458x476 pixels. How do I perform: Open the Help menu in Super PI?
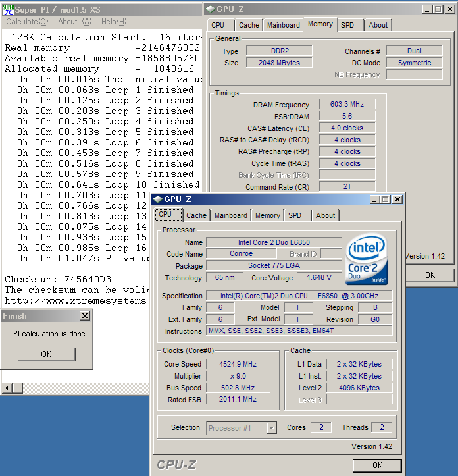pos(114,22)
